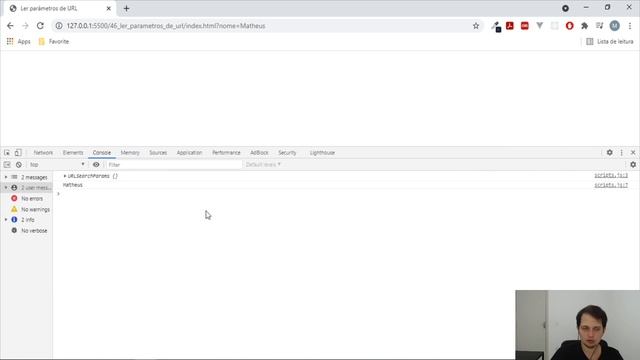Open console settings gear on the right
Screen dimensions: 640x360
633,164
